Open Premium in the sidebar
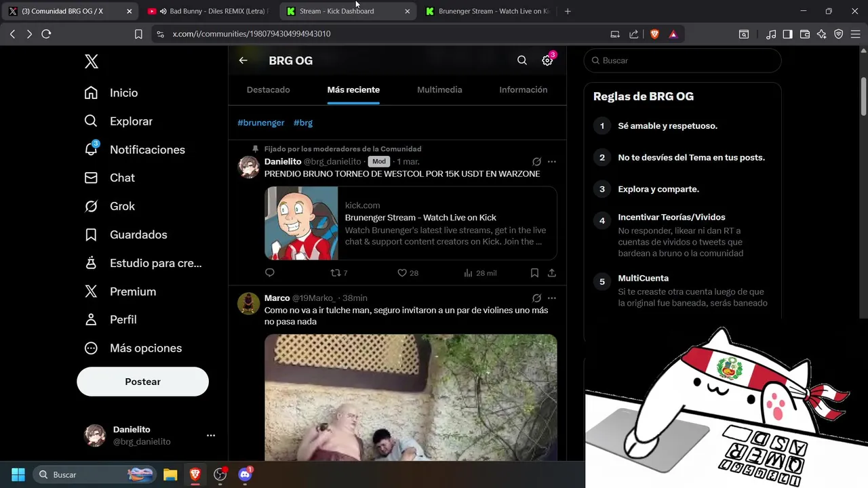This screenshot has height=488, width=868. tap(120, 291)
